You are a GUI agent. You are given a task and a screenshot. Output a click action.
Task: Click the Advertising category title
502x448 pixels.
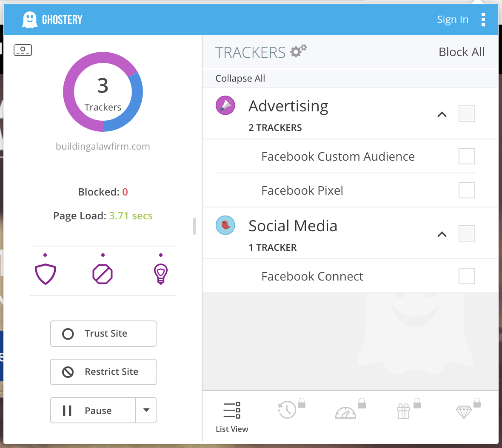(288, 106)
